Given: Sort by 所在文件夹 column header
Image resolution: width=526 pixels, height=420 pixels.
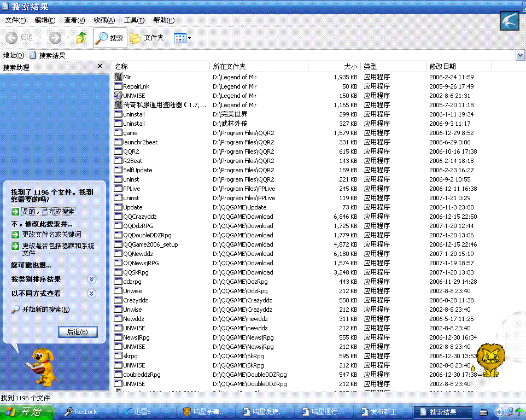Looking at the screenshot, I should pos(259,66).
